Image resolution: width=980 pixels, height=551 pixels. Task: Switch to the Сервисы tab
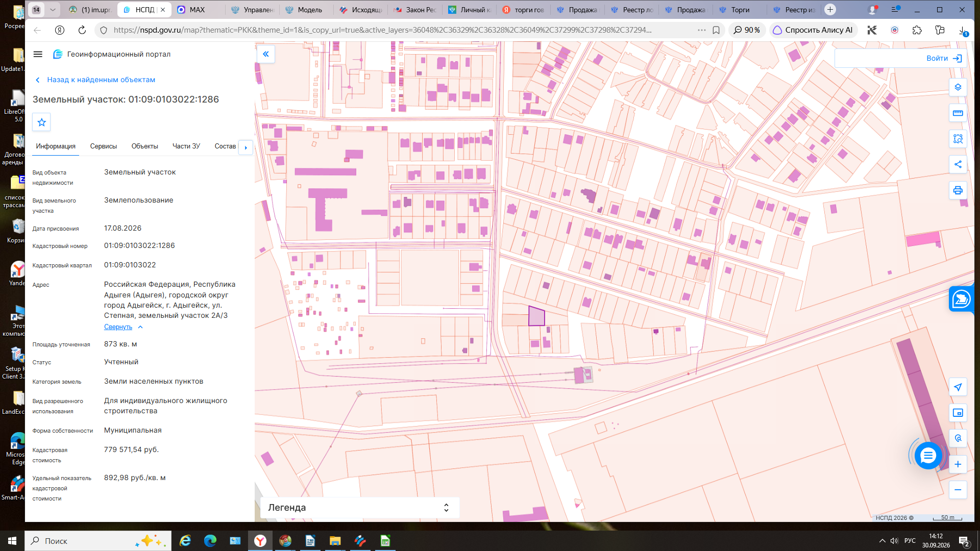104,146
